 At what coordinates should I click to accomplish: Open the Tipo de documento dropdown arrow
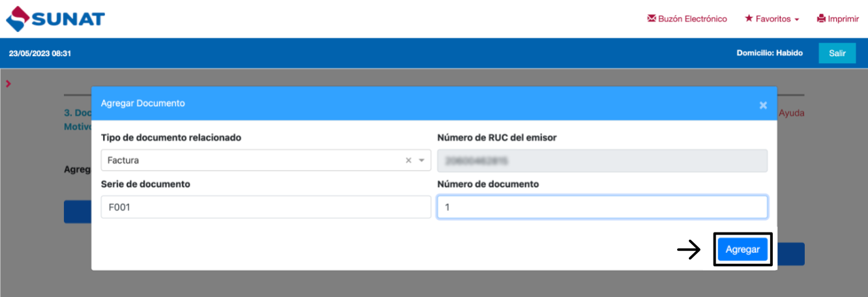pos(422,160)
